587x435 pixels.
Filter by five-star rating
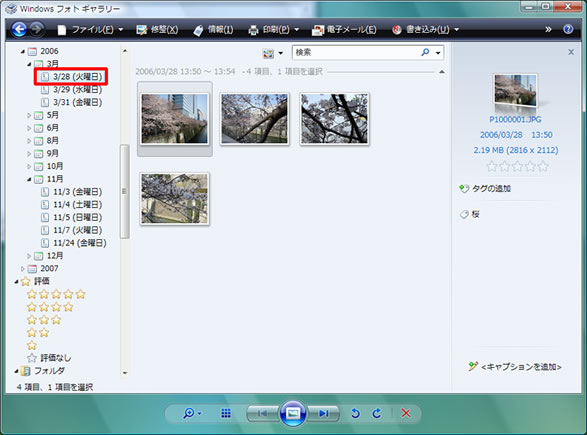[x=56, y=295]
